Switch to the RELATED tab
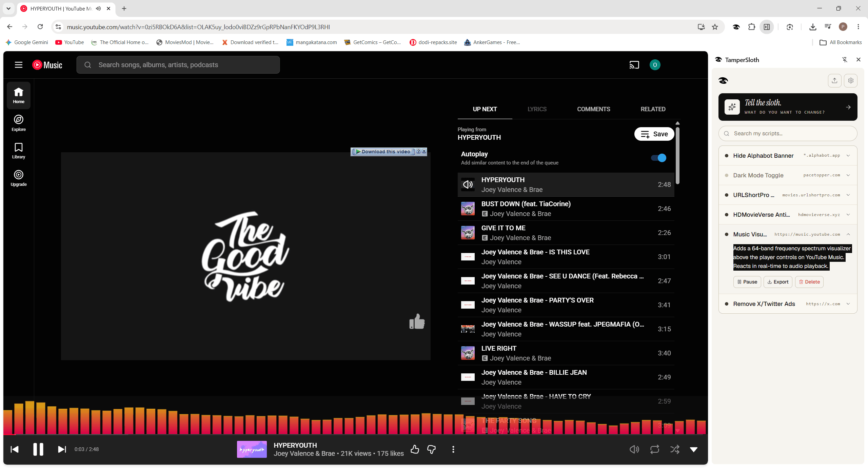The height and width of the screenshot is (468, 868). pyautogui.click(x=653, y=109)
